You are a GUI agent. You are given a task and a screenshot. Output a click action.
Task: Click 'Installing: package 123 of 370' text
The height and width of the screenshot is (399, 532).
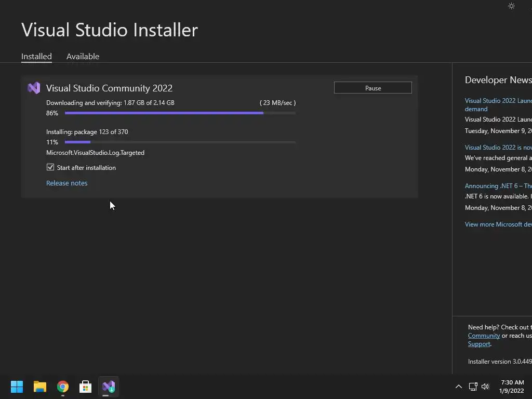[87, 132]
